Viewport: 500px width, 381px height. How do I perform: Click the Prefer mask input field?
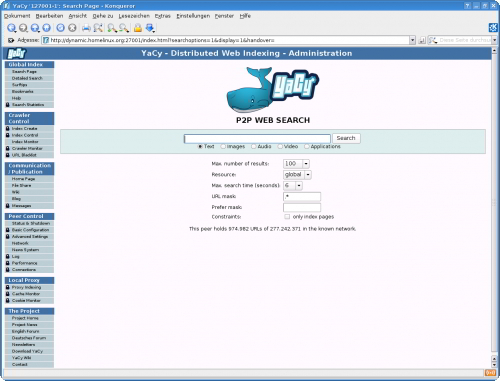[302, 207]
